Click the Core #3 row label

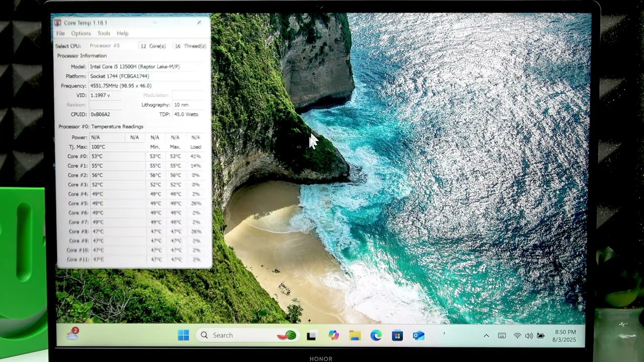point(77,185)
